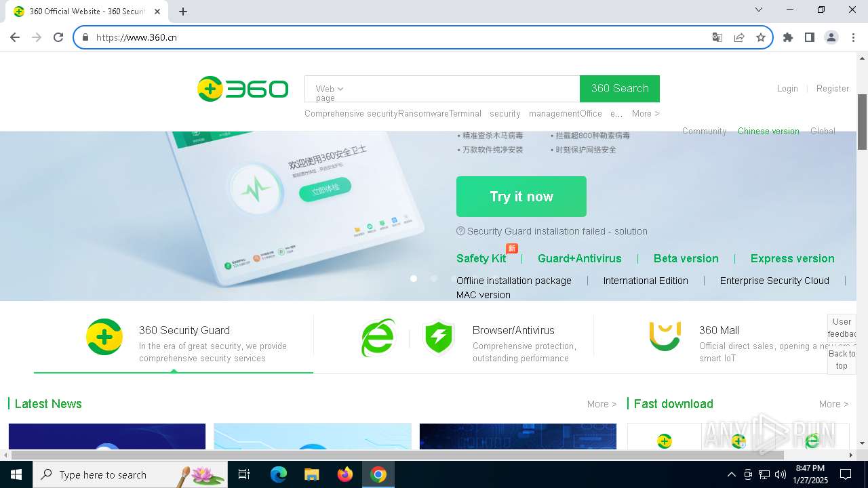Select the first carousel indicator dot
Image resolution: width=868 pixels, height=488 pixels.
[x=414, y=278]
